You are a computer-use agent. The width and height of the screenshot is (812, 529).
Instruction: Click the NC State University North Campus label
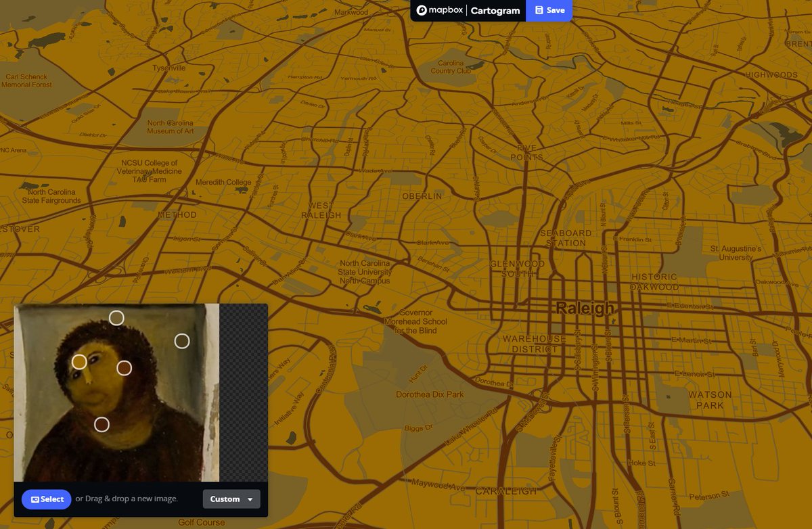pyautogui.click(x=365, y=272)
